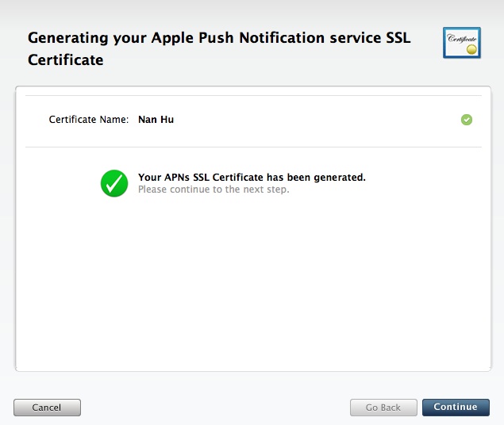The width and height of the screenshot is (504, 425).
Task: Click the small green check beside Nan Hu
Action: 467,120
